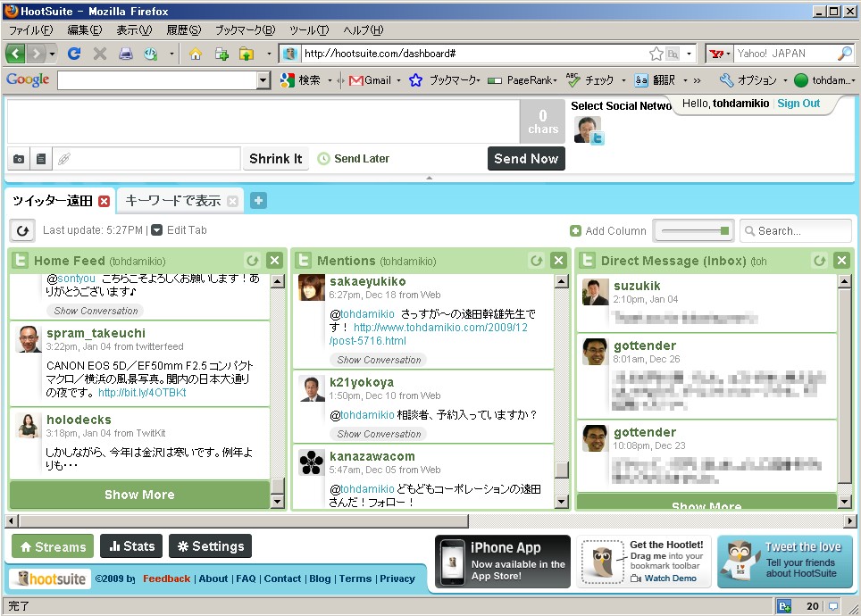861x616 pixels.
Task: Open the Settings section
Action: pos(210,546)
